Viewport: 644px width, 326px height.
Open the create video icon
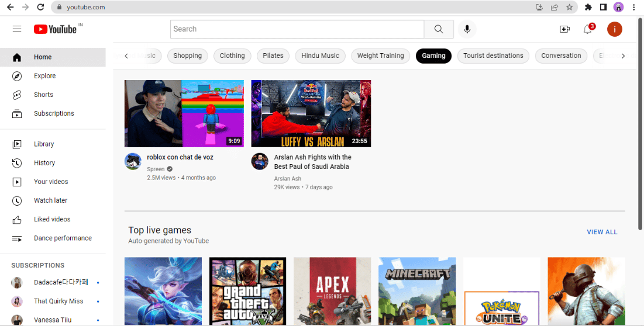pos(564,29)
